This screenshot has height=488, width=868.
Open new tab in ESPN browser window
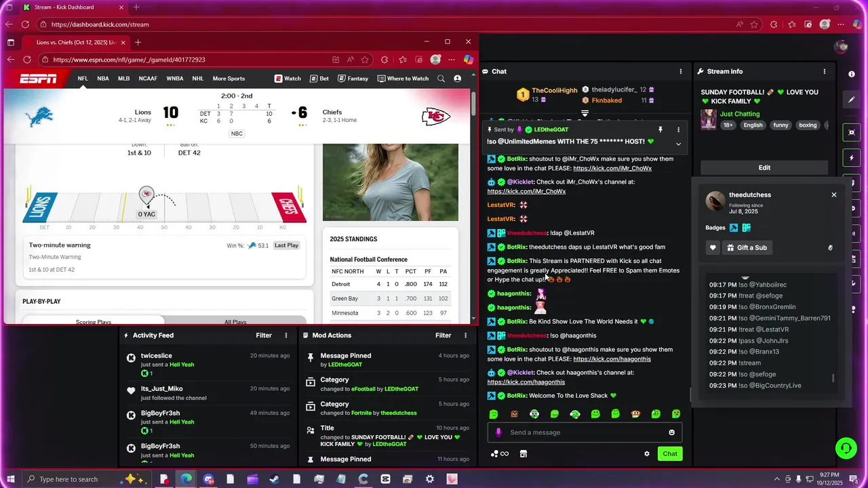pos(138,42)
